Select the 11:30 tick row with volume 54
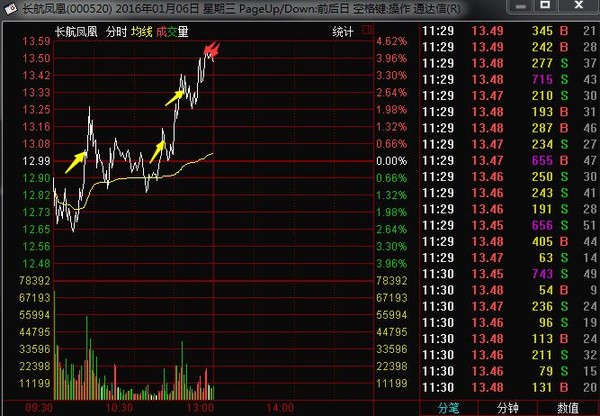The height and width of the screenshot is (416, 600). [x=510, y=290]
